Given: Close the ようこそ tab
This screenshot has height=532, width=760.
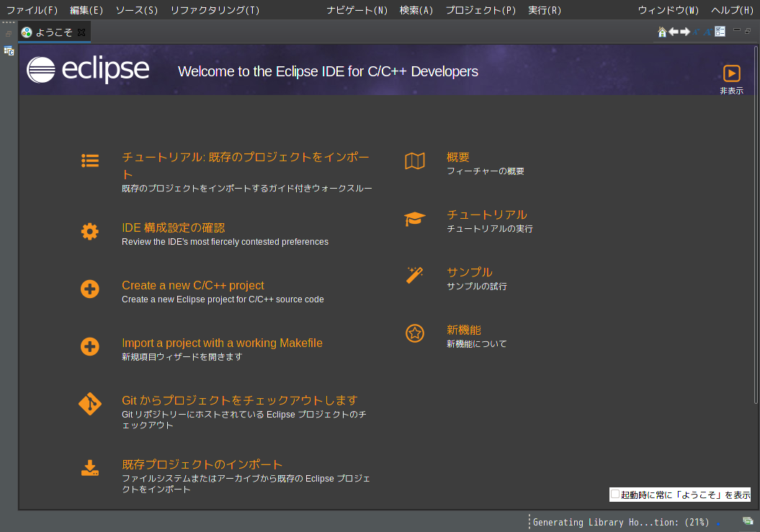Looking at the screenshot, I should click(81, 32).
